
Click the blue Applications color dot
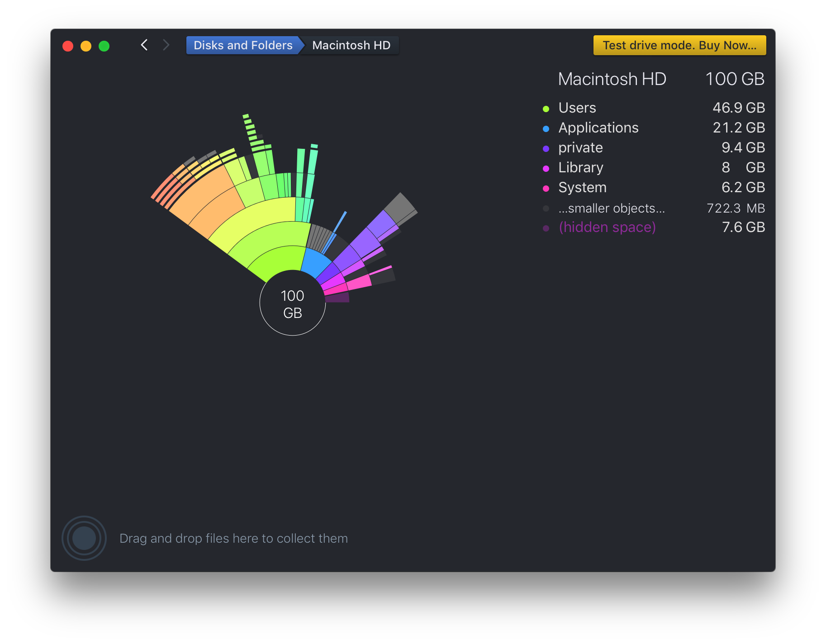click(546, 128)
